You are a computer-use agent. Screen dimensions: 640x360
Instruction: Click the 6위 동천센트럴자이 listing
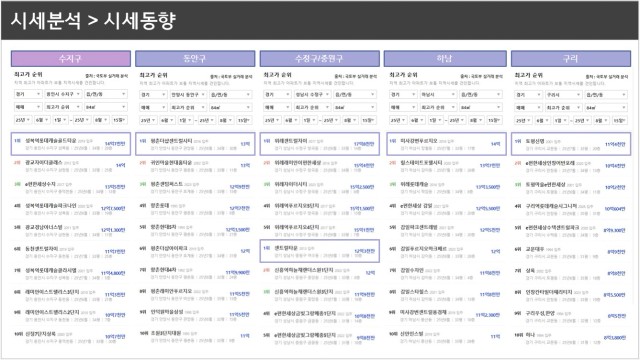click(71, 251)
